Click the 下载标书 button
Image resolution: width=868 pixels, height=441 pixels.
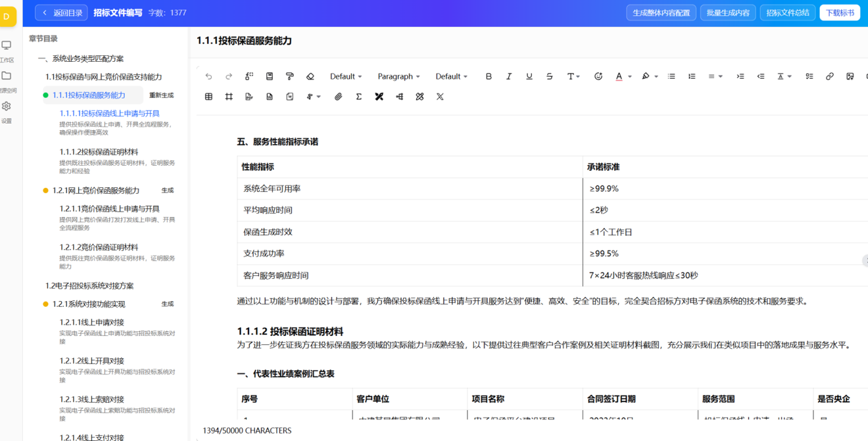tap(839, 12)
